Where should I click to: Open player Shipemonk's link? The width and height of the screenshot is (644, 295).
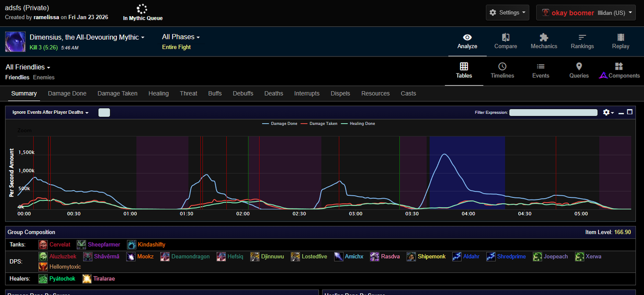point(432,257)
